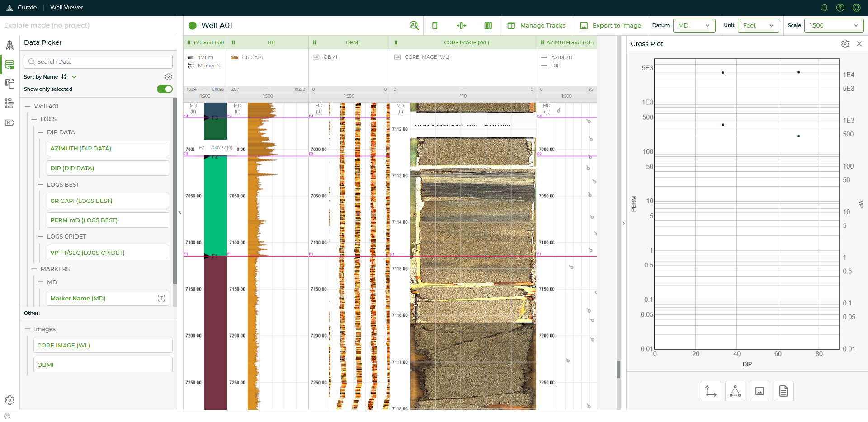Collapse the LOGS CPIDET tree node
This screenshot has width=868, height=422.
[41, 236]
